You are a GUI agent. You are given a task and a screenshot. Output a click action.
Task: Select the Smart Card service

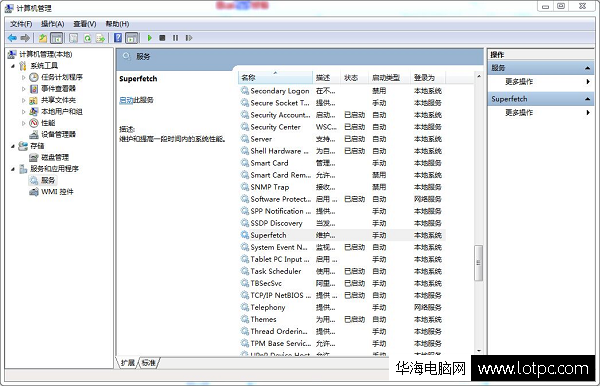coord(342,163)
